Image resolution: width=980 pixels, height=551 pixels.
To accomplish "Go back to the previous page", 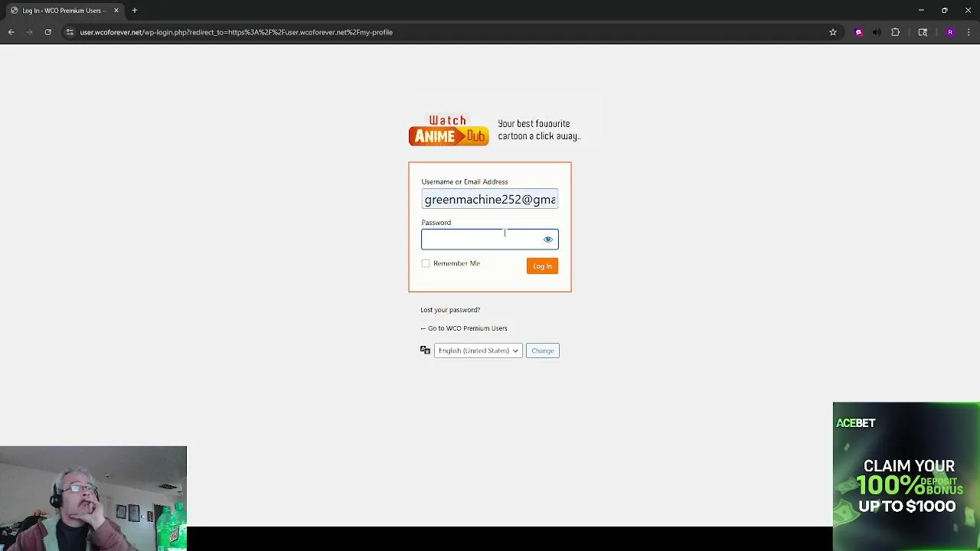I will coord(11,32).
